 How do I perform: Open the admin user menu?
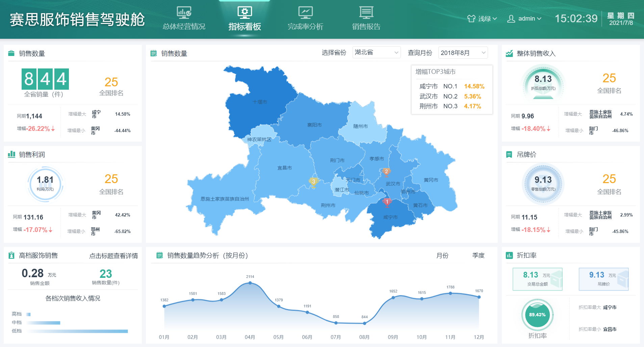click(x=524, y=19)
